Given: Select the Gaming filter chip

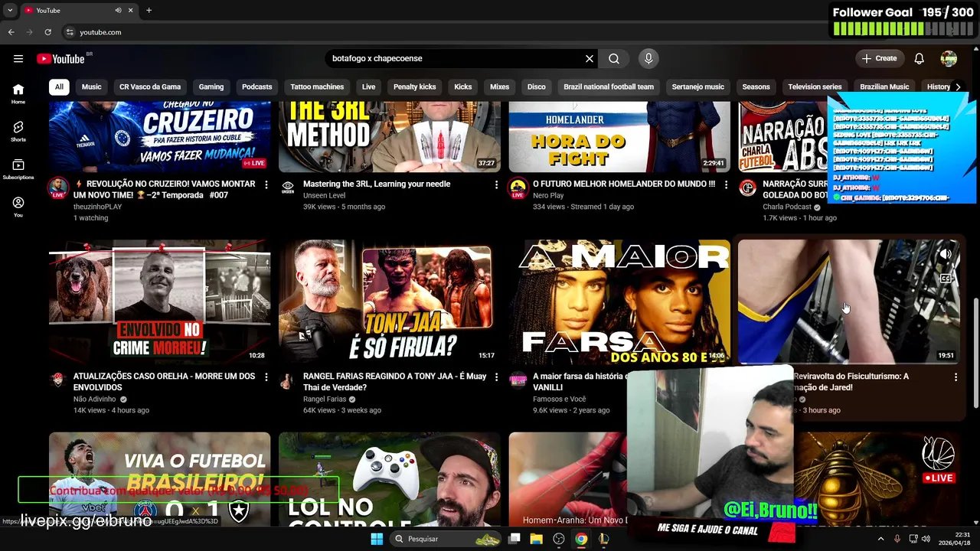Looking at the screenshot, I should (x=211, y=86).
